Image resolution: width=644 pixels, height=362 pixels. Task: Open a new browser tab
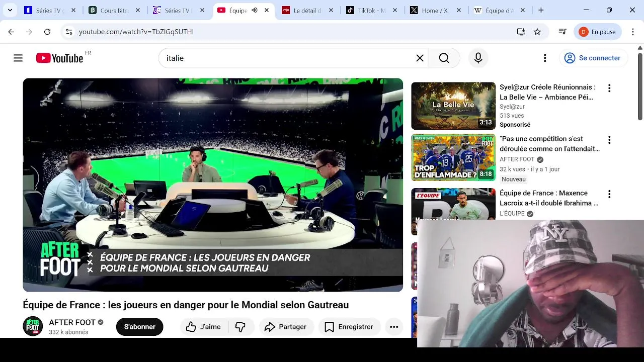click(x=541, y=10)
